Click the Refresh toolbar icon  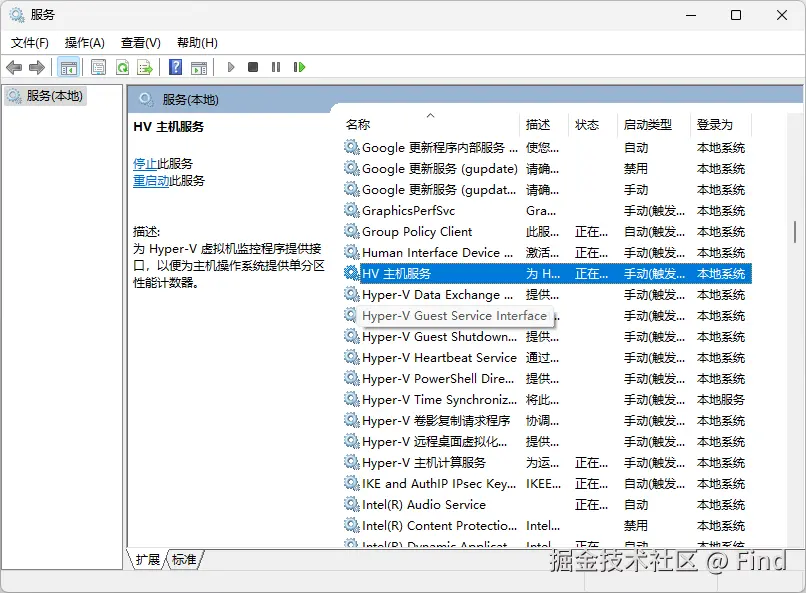[122, 67]
